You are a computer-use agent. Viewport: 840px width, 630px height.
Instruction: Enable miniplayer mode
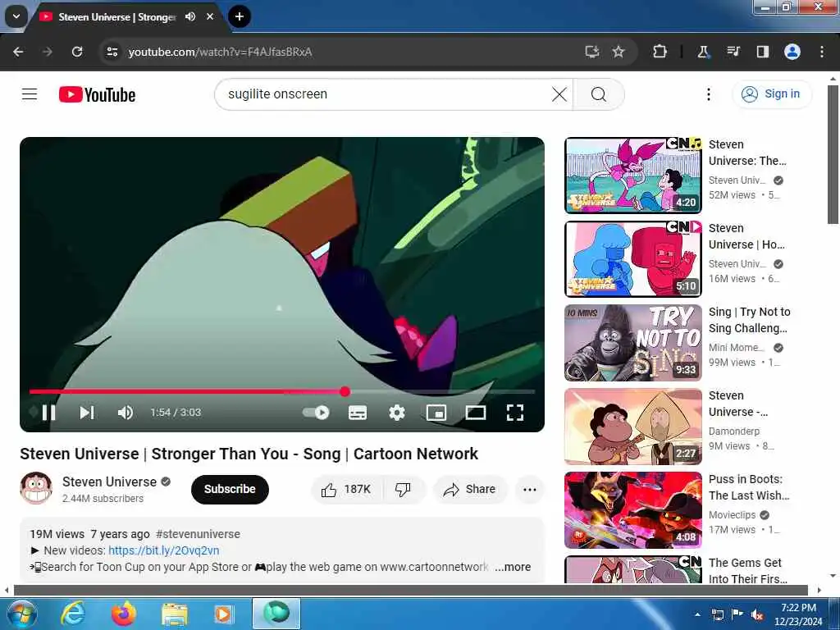436,413
